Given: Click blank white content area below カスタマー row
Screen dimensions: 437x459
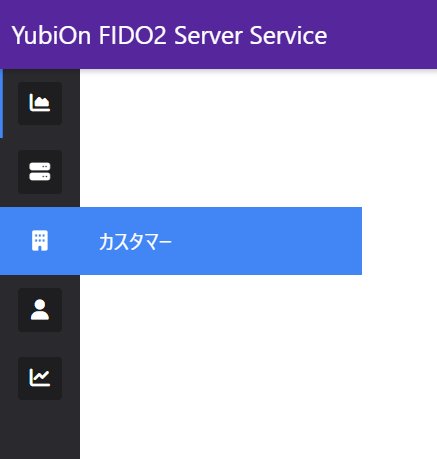Looking at the screenshot, I should (x=258, y=367).
